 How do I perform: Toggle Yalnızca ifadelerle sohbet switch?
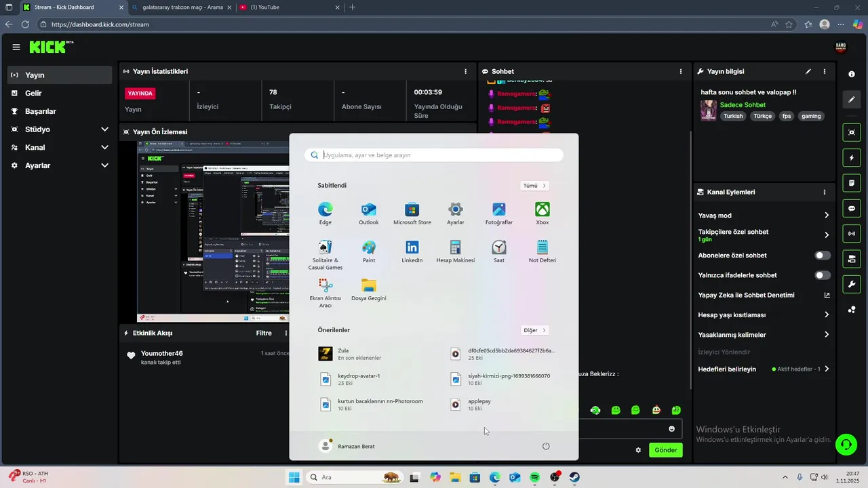823,275
